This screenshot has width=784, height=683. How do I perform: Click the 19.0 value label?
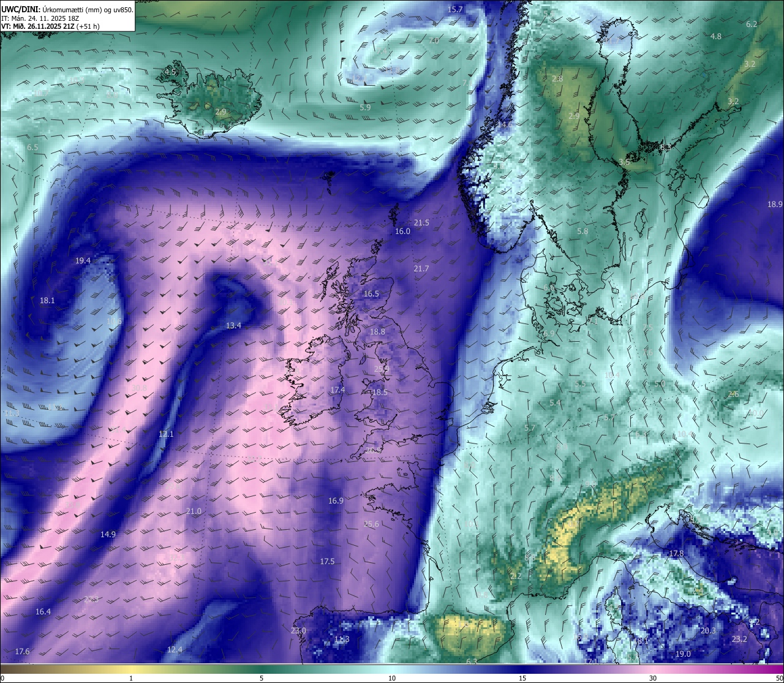coord(683,654)
